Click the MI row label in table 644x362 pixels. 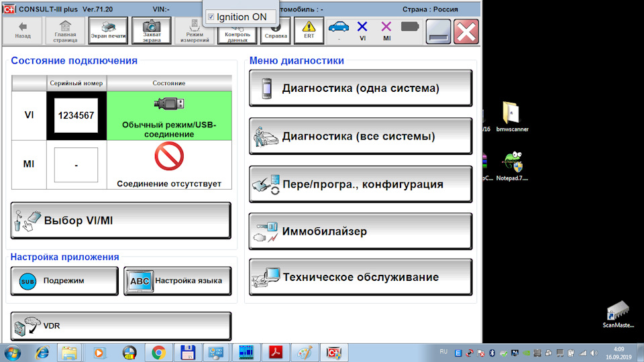[29, 165]
